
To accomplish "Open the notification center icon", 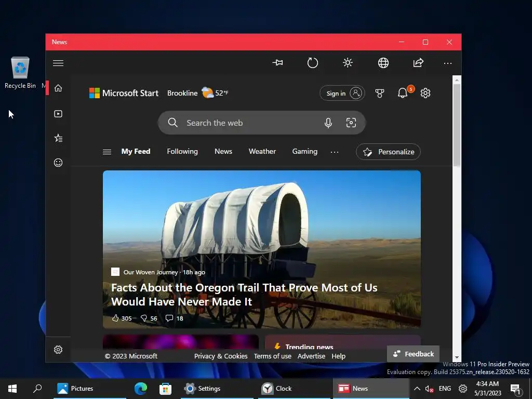I will pyautogui.click(x=516, y=389).
